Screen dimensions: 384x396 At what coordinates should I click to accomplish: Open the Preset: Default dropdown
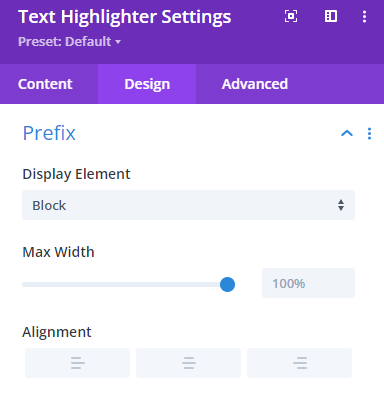[x=70, y=42]
